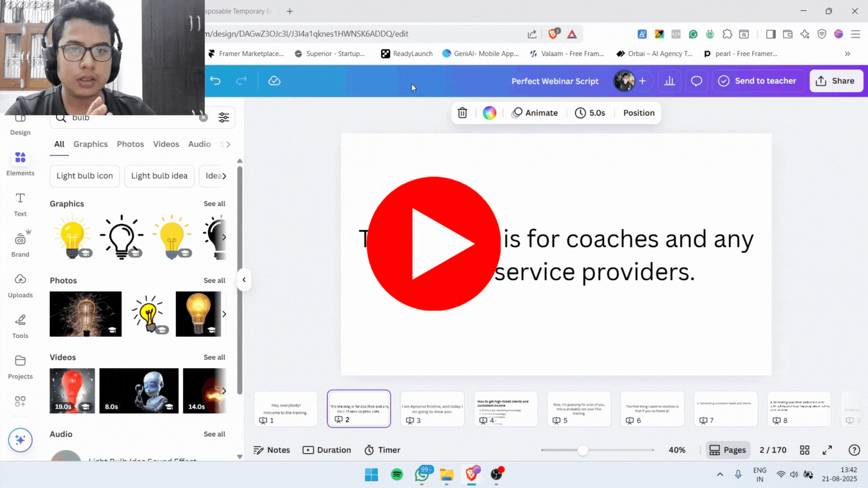Collapse the elements side panel
Screen dimensions: 868x488
pos(244,280)
